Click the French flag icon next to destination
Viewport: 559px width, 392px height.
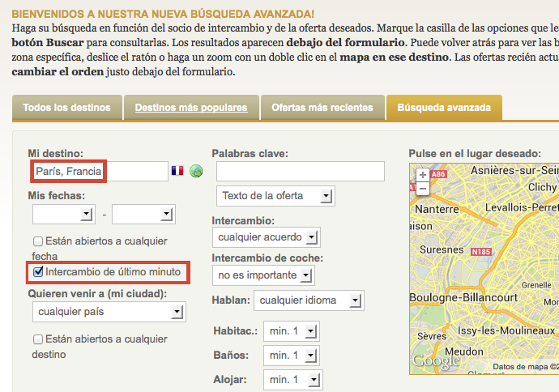click(x=177, y=171)
